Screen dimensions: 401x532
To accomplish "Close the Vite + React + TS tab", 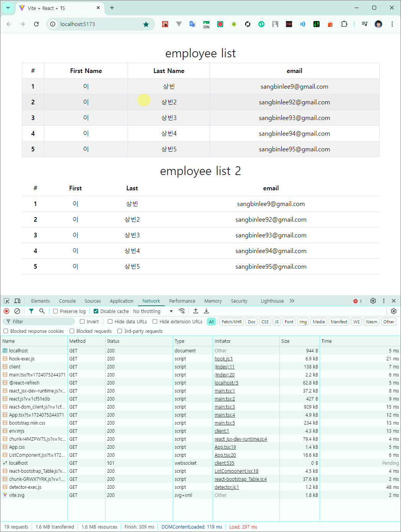I will [x=98, y=8].
